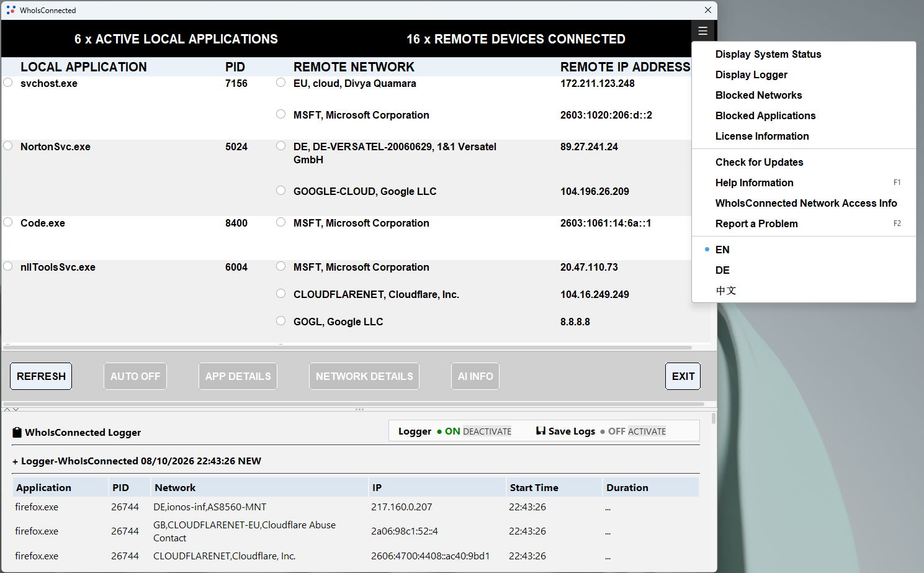Select radio button for NortonSvc.exe

coord(8,146)
